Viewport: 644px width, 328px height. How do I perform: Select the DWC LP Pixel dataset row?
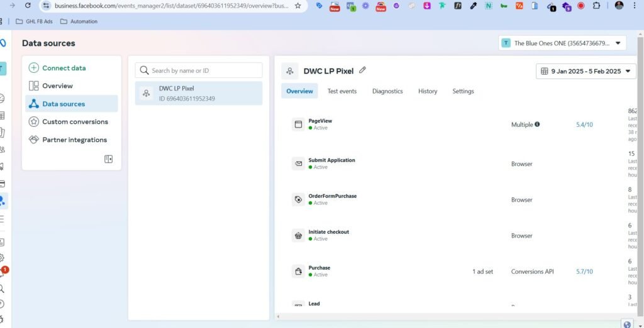[199, 93]
